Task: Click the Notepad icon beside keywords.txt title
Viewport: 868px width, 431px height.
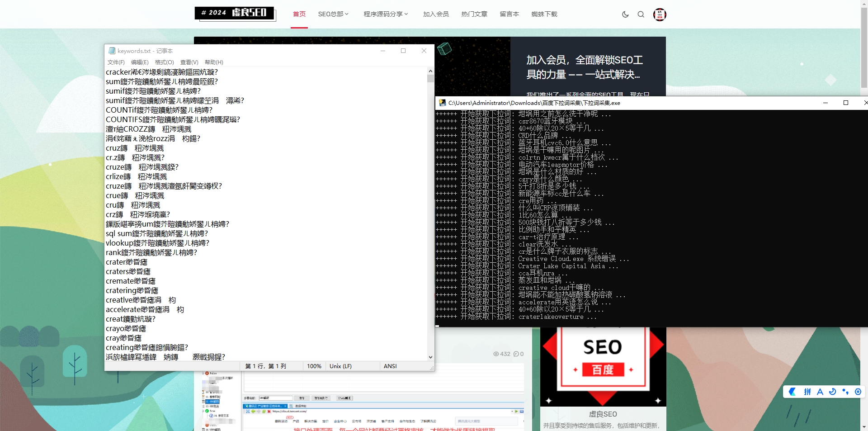Action: pos(112,51)
